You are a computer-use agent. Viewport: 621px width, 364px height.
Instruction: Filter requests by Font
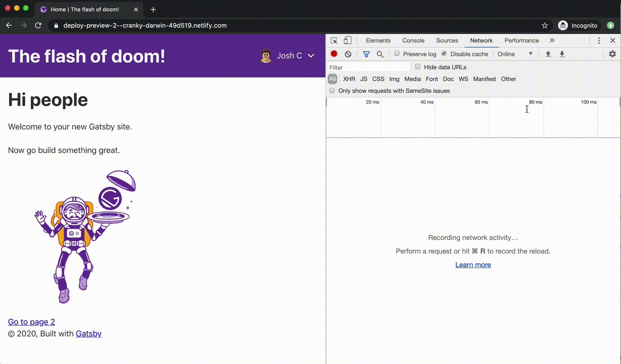click(x=432, y=79)
